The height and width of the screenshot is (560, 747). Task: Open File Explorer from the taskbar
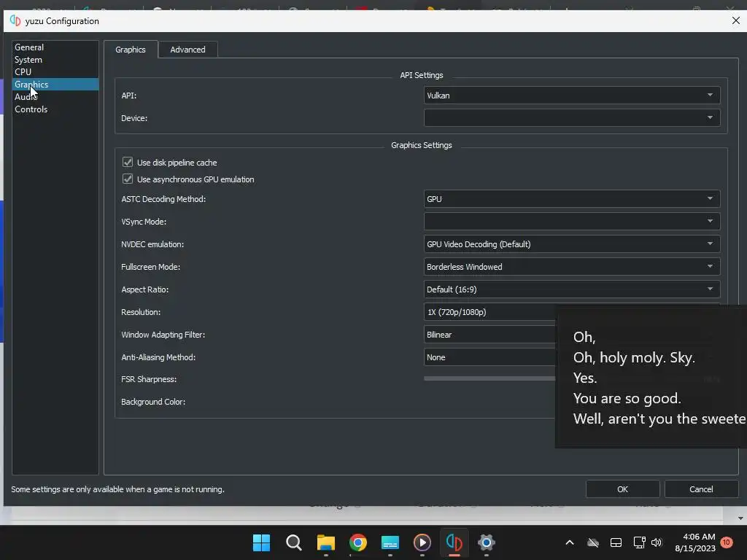pyautogui.click(x=326, y=542)
